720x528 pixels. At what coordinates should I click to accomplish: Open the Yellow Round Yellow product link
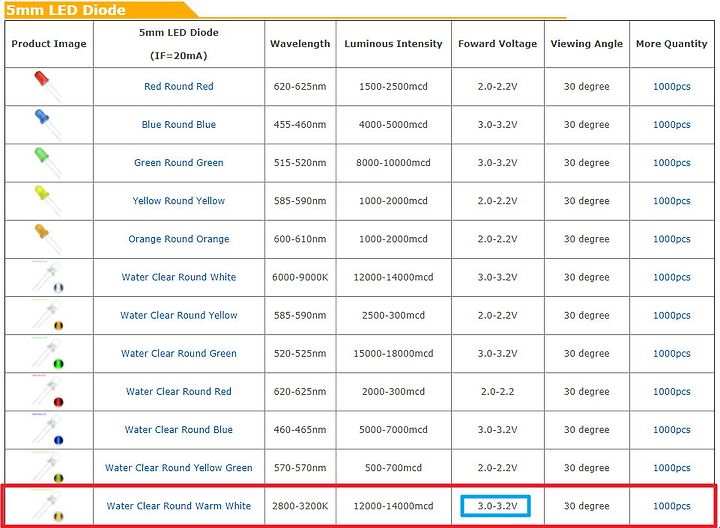coord(179,201)
